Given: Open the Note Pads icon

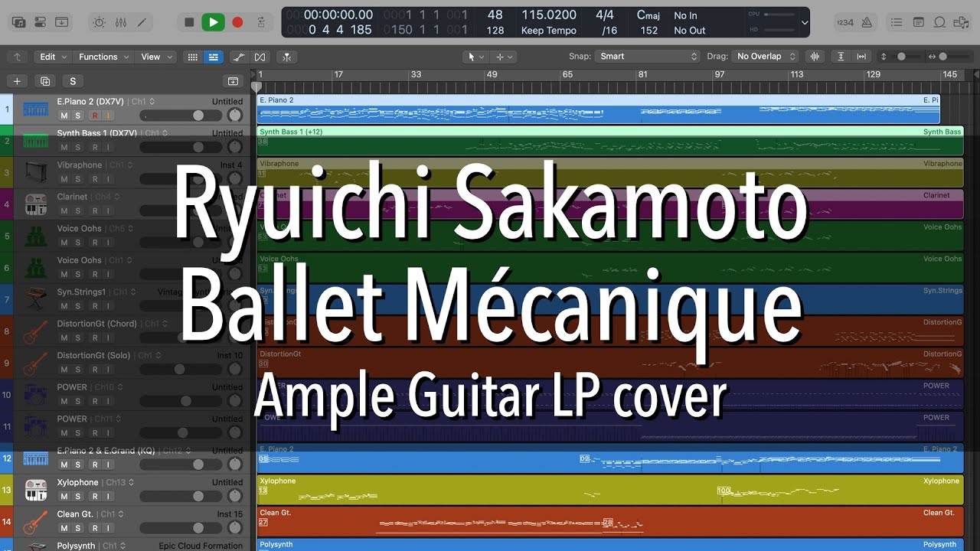Looking at the screenshot, I should pyautogui.click(x=918, y=22).
